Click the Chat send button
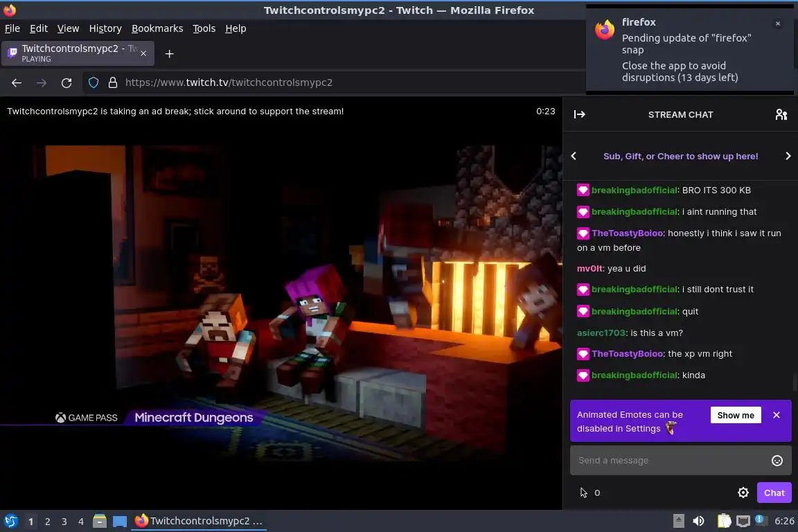 774,493
